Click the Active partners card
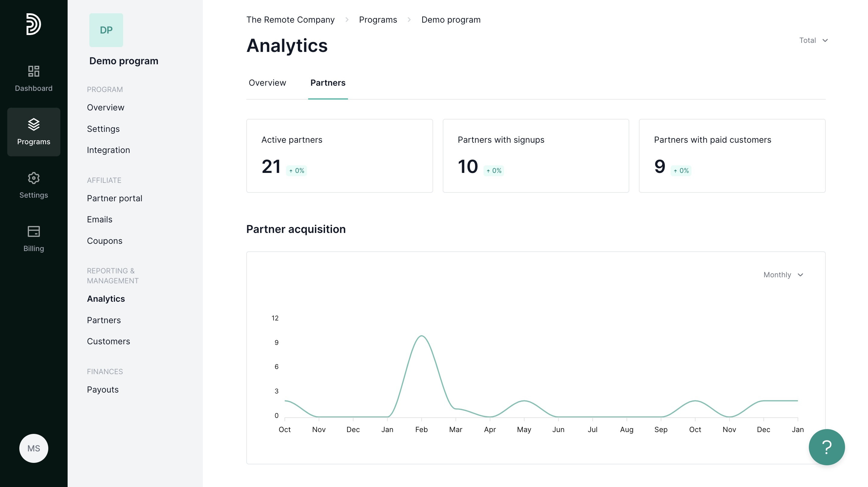 pyautogui.click(x=339, y=156)
